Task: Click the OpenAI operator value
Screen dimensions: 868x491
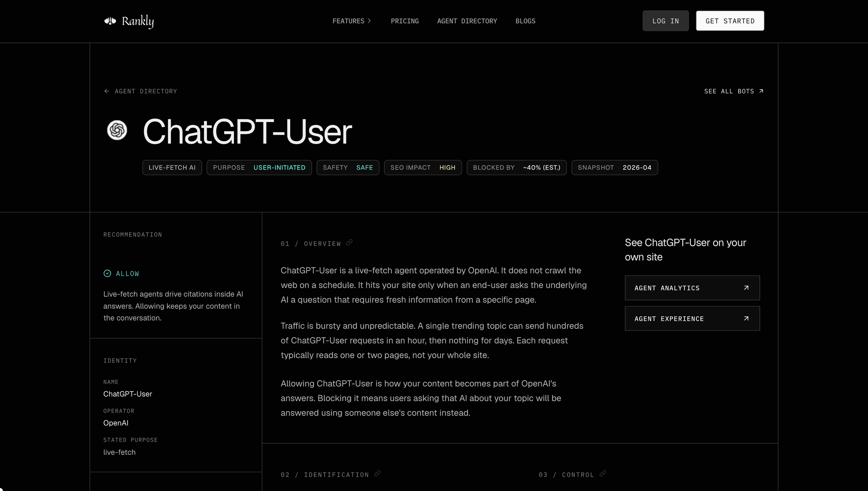Action: [116, 423]
